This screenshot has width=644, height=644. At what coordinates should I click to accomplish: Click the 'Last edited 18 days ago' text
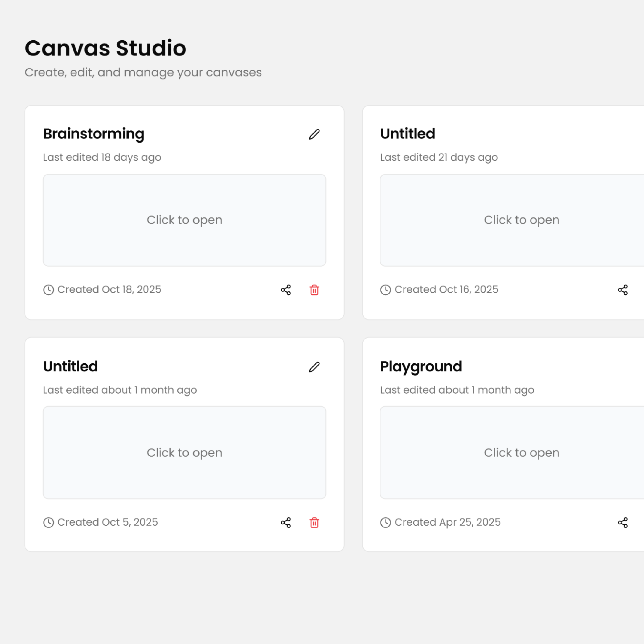click(102, 157)
